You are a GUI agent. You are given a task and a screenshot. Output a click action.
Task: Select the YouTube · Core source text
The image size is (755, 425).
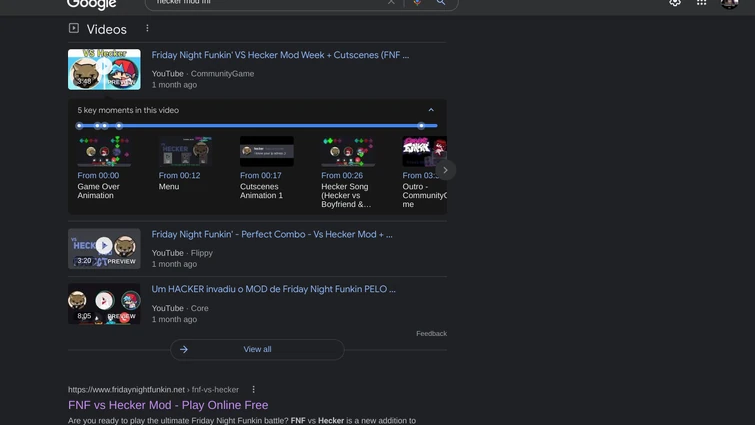click(x=180, y=308)
